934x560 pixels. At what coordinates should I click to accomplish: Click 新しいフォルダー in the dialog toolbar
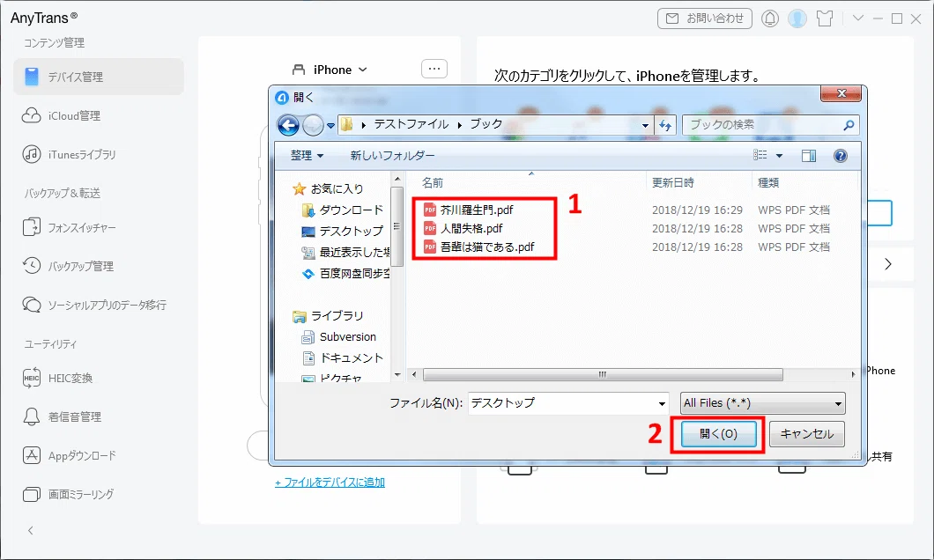[392, 155]
